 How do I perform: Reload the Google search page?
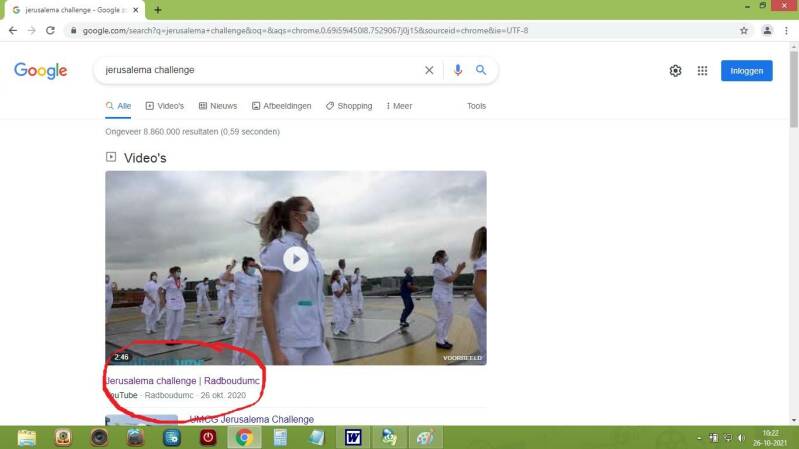pos(50,31)
